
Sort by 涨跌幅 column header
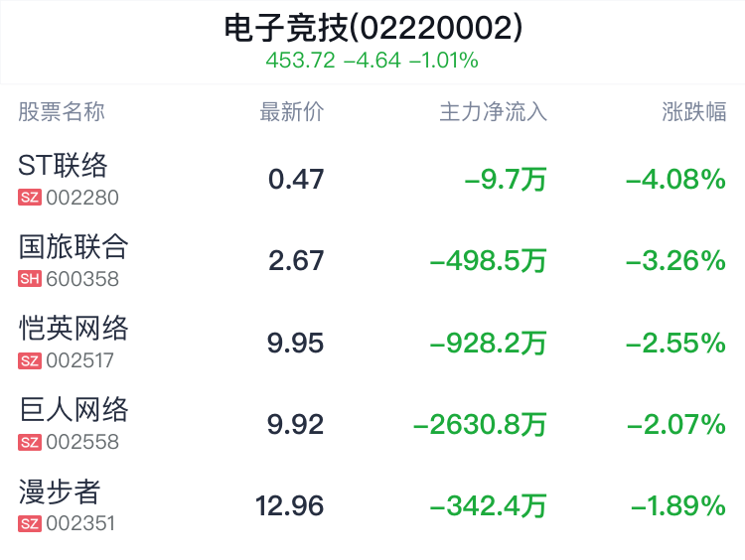(x=693, y=111)
